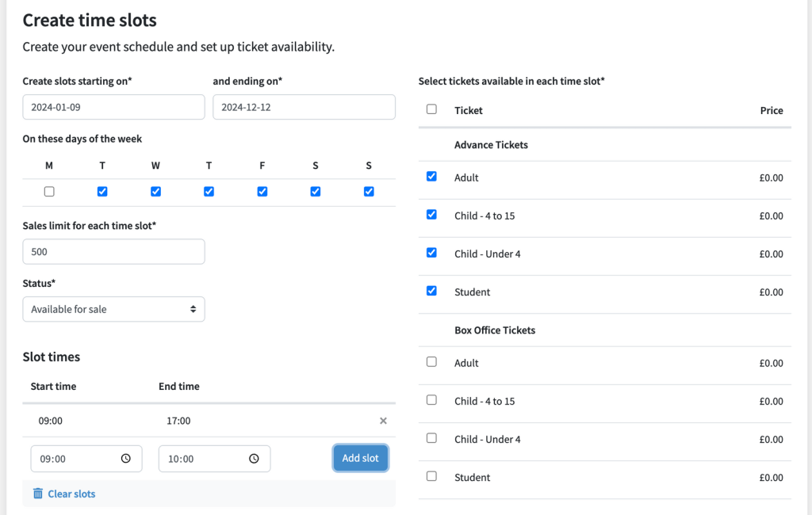Uncheck Advance Tickets Adult checkbox
Image resolution: width=812 pixels, height=515 pixels.
(431, 177)
